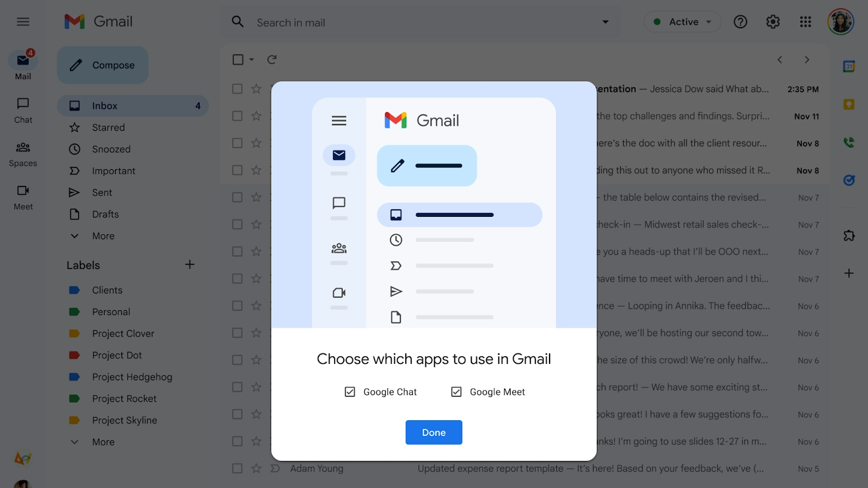Refresh the inbox list

click(x=272, y=60)
